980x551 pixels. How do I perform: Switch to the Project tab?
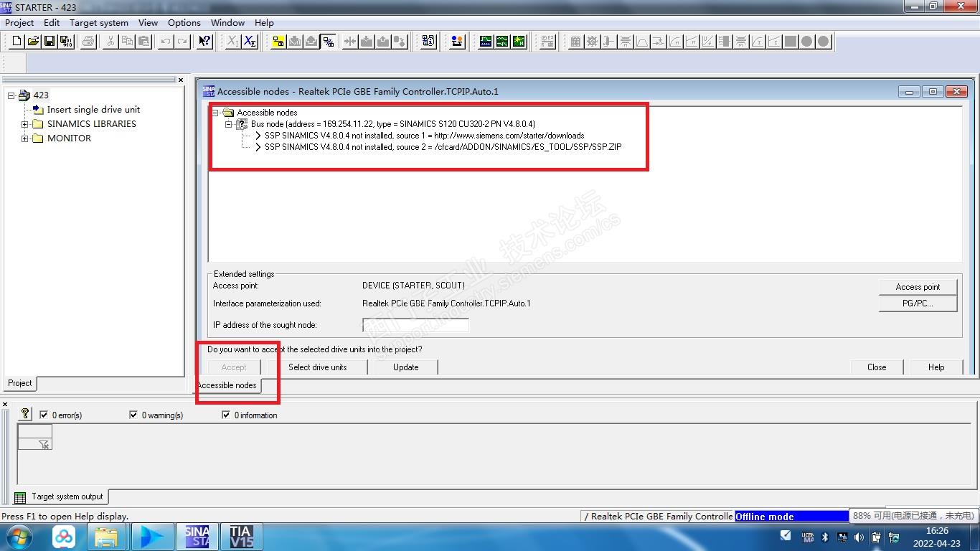[x=20, y=383]
